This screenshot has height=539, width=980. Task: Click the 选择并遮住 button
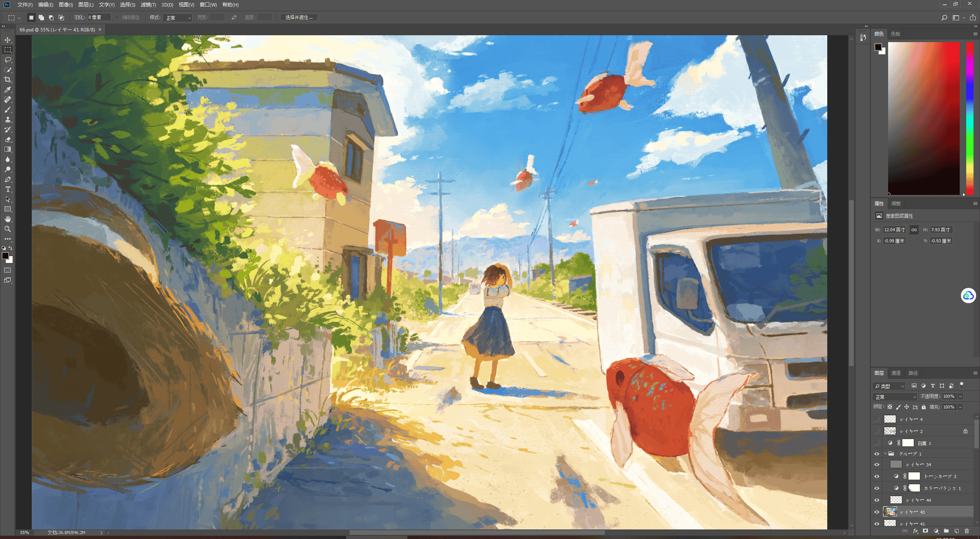click(x=299, y=18)
